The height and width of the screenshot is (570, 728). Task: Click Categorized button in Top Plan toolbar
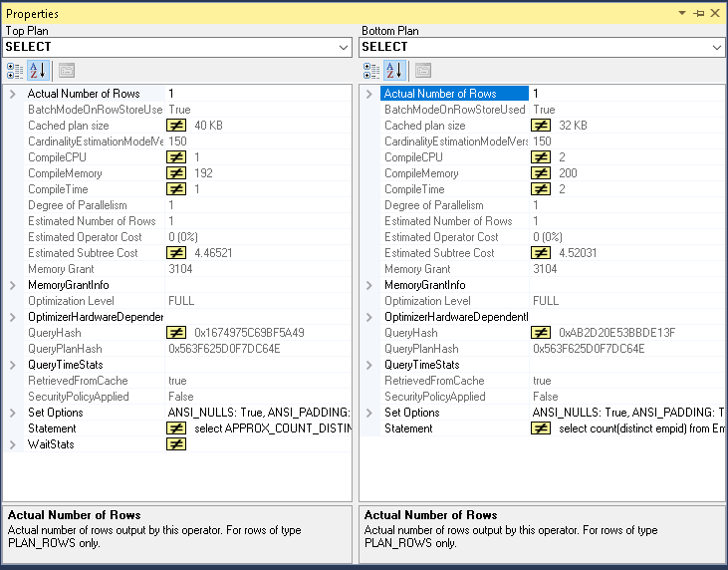pyautogui.click(x=15, y=70)
